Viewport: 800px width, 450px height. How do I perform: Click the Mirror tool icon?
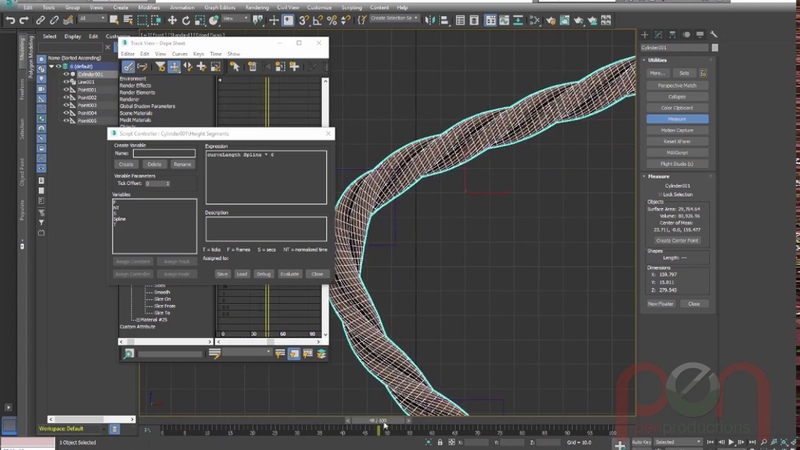pyautogui.click(x=430, y=20)
